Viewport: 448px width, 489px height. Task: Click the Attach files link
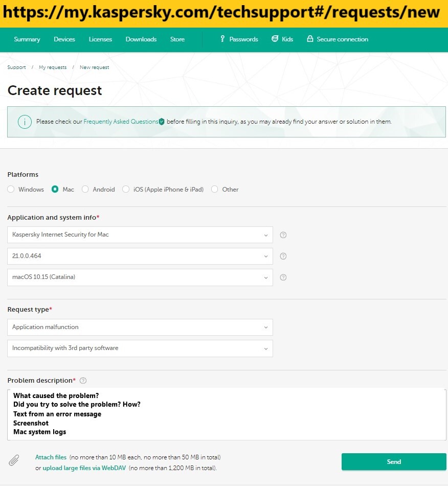pos(51,457)
